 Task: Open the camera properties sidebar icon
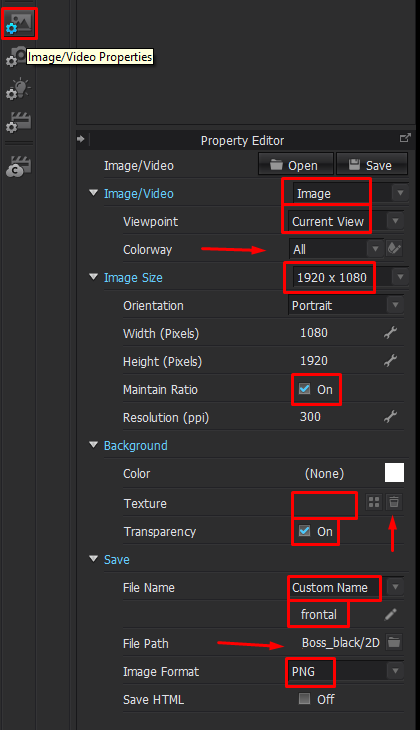tap(17, 57)
